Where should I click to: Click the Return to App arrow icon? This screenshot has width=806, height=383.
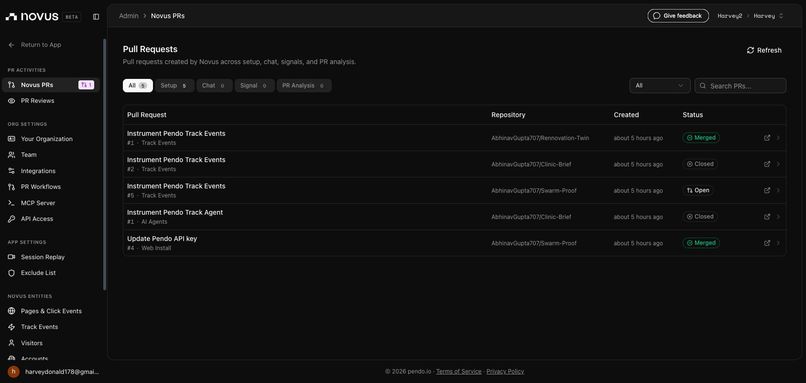coord(11,45)
